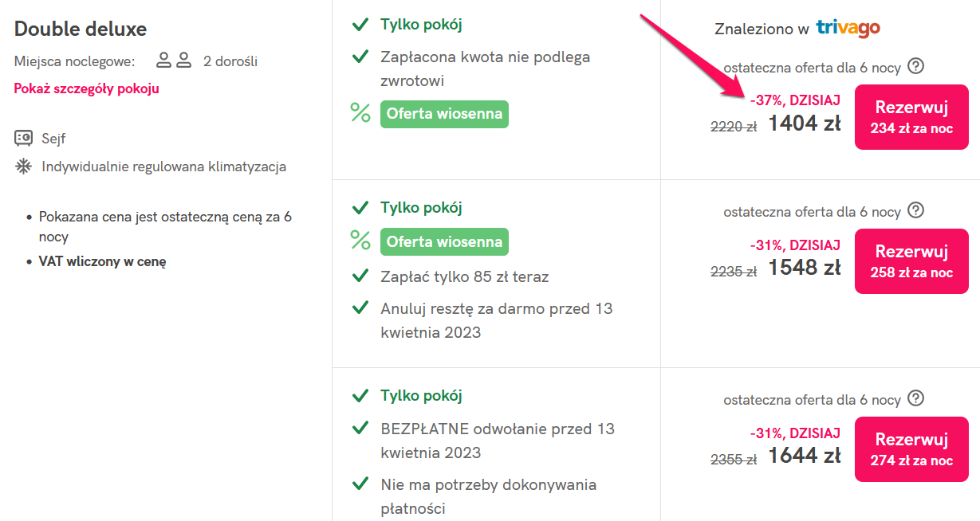The height and width of the screenshot is (521, 980).
Task: Click the percent icon in the first offer
Action: [x=360, y=113]
